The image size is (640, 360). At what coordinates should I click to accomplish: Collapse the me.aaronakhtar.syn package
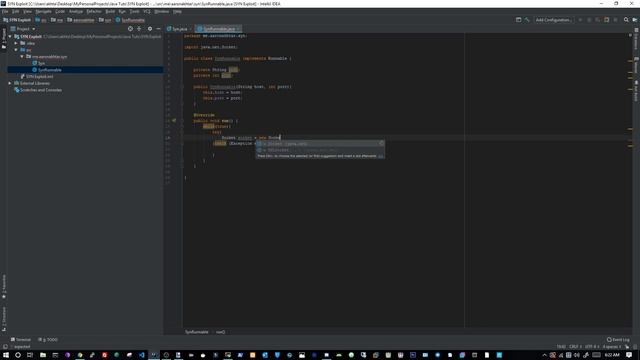[x=22, y=56]
